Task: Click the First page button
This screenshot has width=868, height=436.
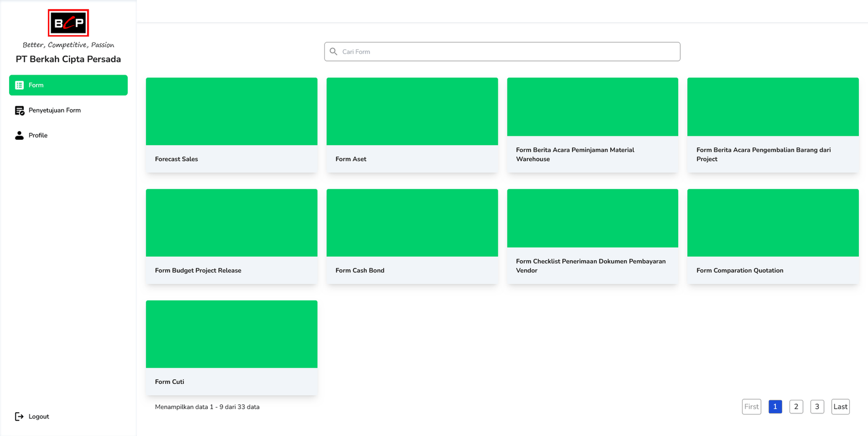Action: [x=751, y=407]
